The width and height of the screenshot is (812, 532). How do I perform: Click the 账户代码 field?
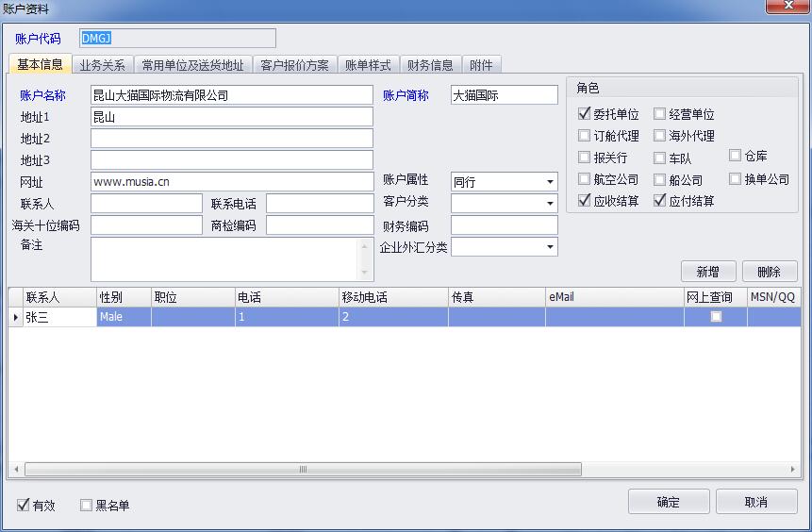coord(177,39)
